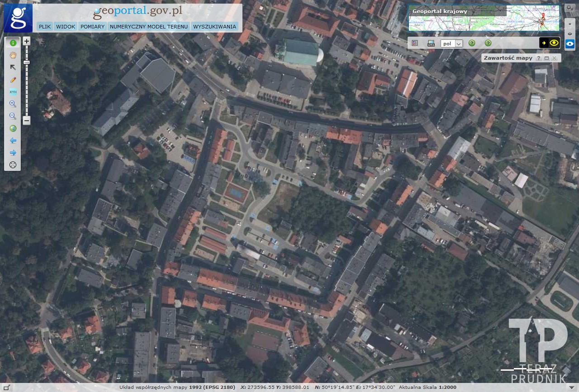Toggle the yellow eye high-contrast mode
The image size is (579, 392).
pos(554,43)
